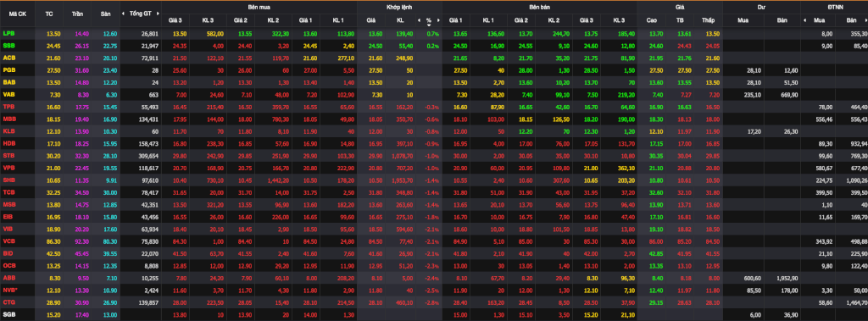This screenshot has width=868, height=321.
Task: Open the TCB ticker symbol
Action: (x=8, y=191)
